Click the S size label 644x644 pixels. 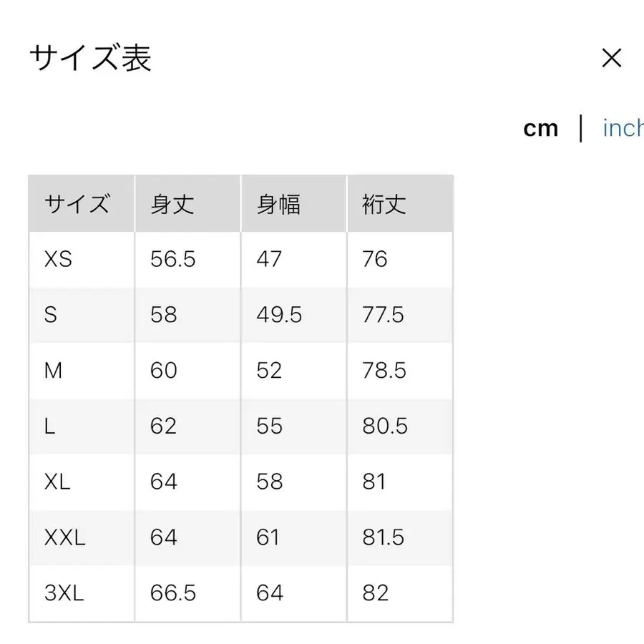click(x=50, y=315)
